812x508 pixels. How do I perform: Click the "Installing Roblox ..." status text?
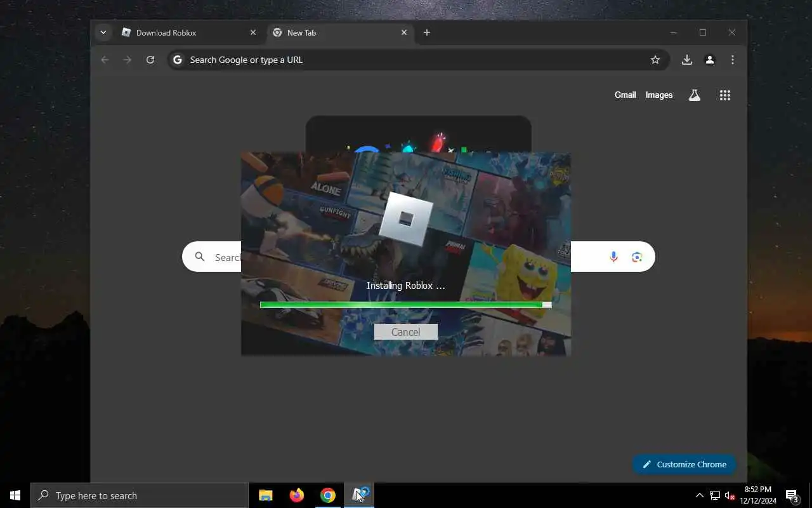pos(406,286)
